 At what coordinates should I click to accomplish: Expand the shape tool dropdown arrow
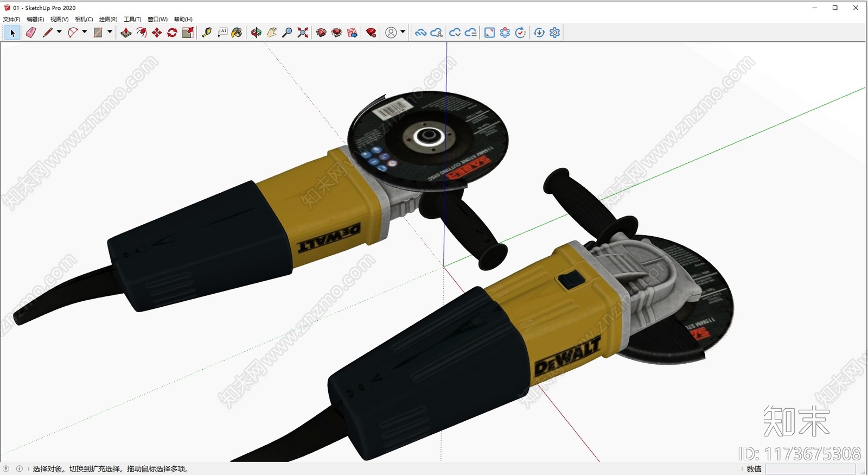[110, 32]
